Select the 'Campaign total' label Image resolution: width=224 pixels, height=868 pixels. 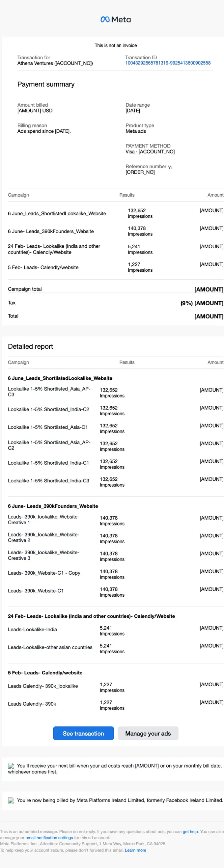[x=25, y=289]
